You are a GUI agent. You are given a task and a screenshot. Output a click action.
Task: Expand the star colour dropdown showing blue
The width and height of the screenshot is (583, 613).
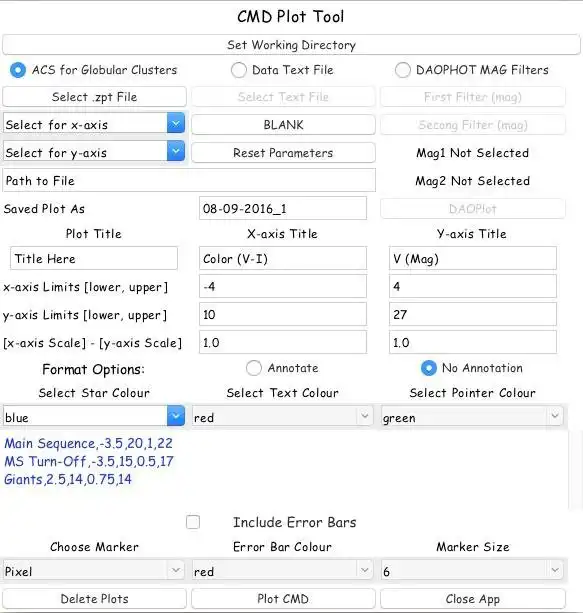94,417
